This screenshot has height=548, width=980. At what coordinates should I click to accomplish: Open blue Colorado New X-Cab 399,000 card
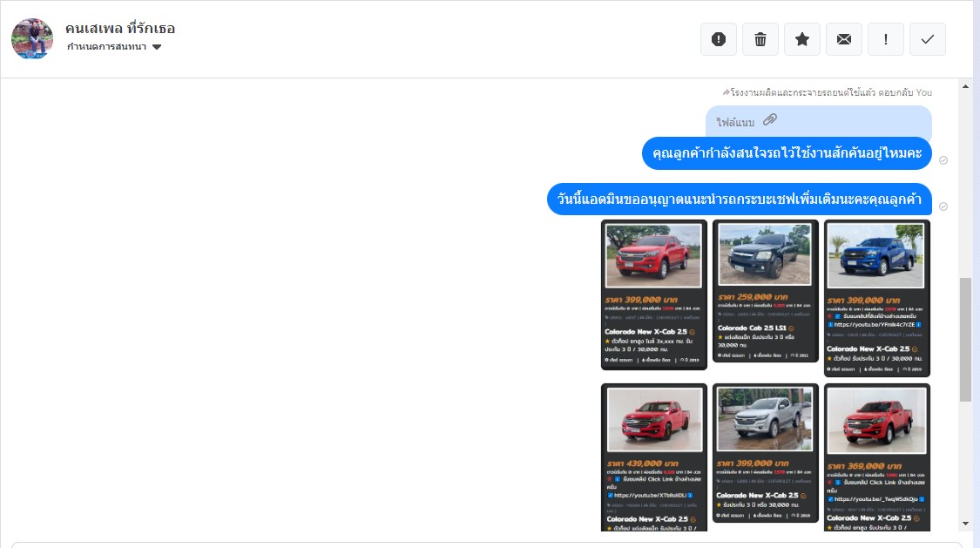(877, 298)
